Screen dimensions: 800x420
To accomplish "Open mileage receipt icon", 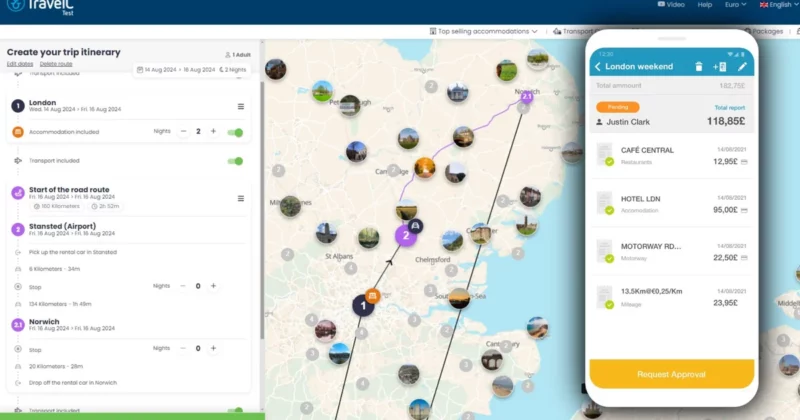I will [605, 297].
